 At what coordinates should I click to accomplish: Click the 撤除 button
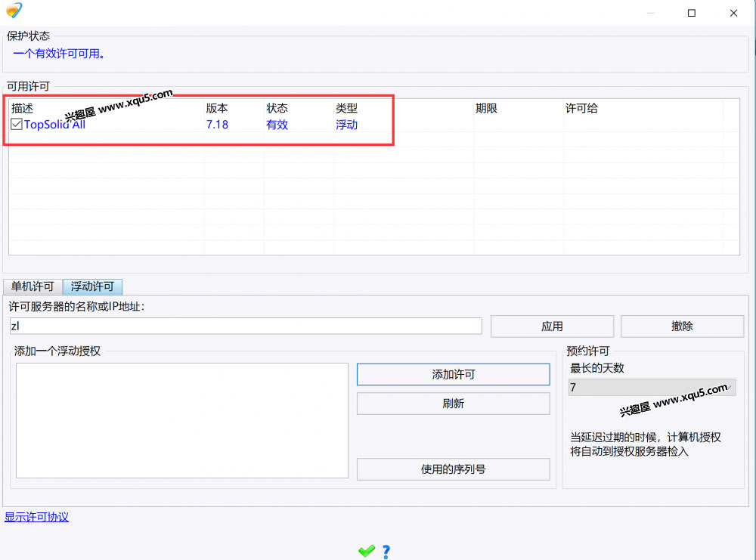pos(682,326)
